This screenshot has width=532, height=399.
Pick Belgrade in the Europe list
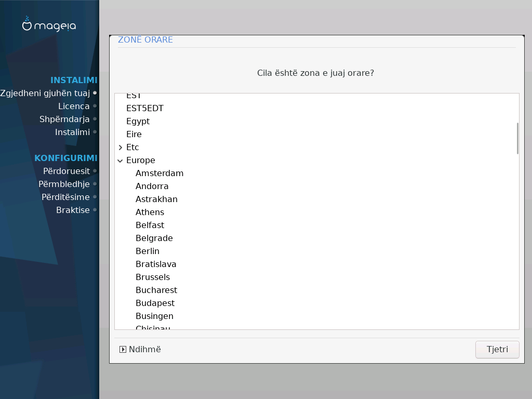tap(154, 238)
